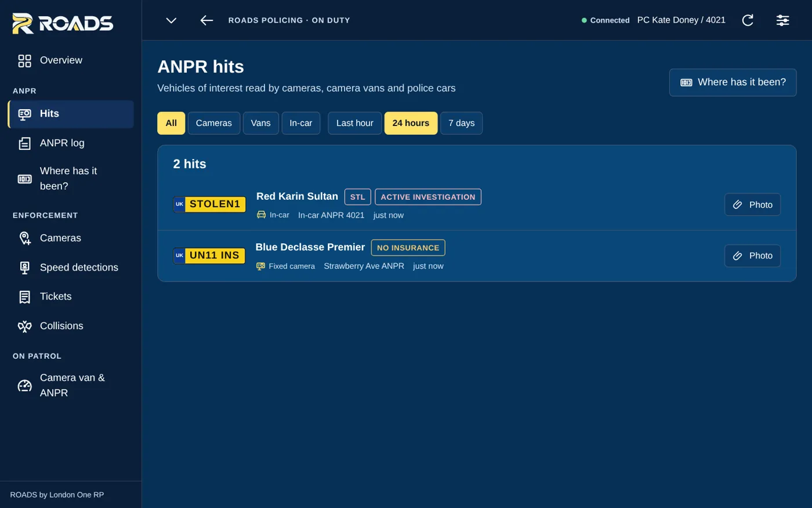Open the Tickets page
This screenshot has width=812, height=508.
pos(71,297)
